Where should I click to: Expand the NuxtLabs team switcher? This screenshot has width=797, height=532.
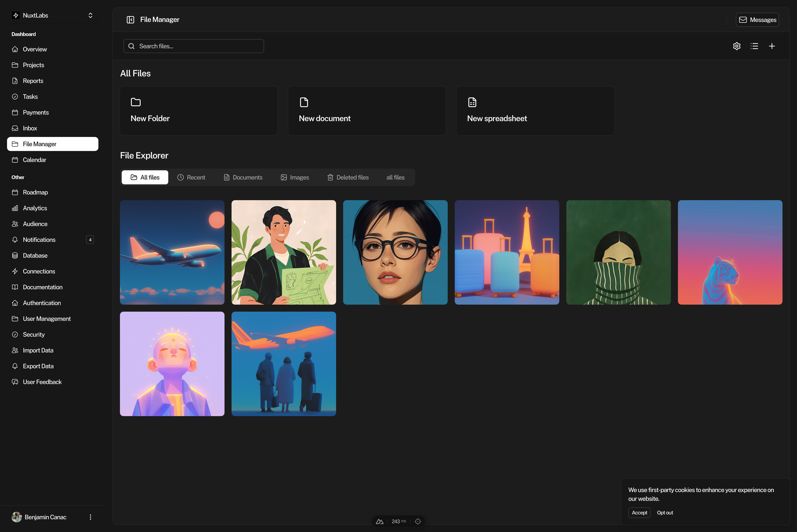point(53,15)
